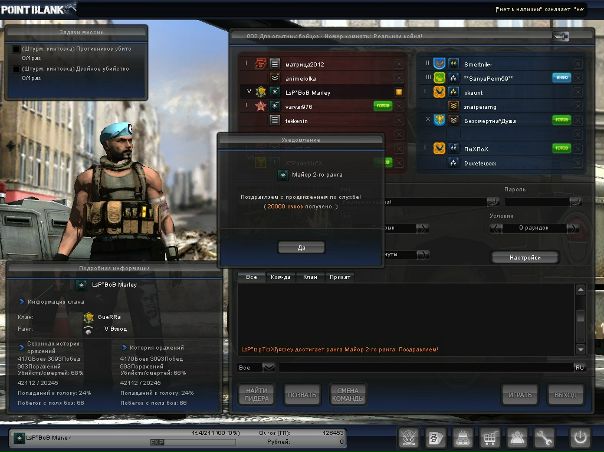Click the helmet icon left of the wrench
604x452 pixels.
517,437
